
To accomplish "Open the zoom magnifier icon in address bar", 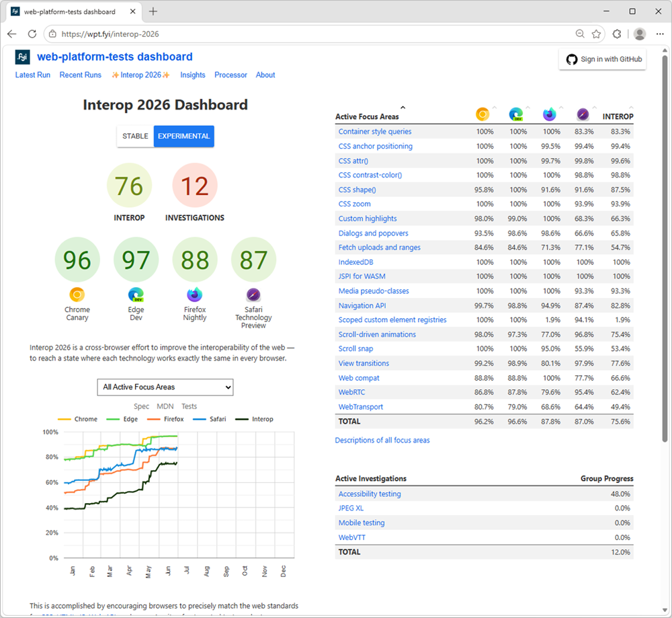I will coord(580,34).
